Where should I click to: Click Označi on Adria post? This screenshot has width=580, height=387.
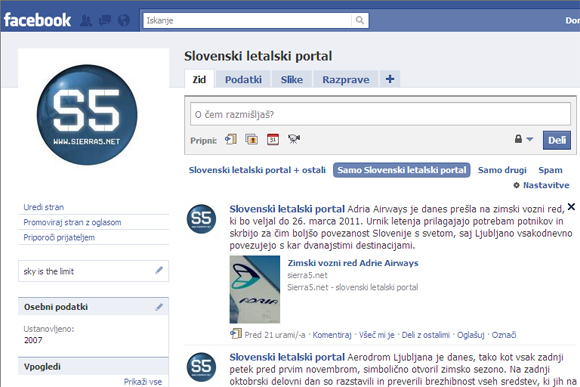(x=504, y=335)
